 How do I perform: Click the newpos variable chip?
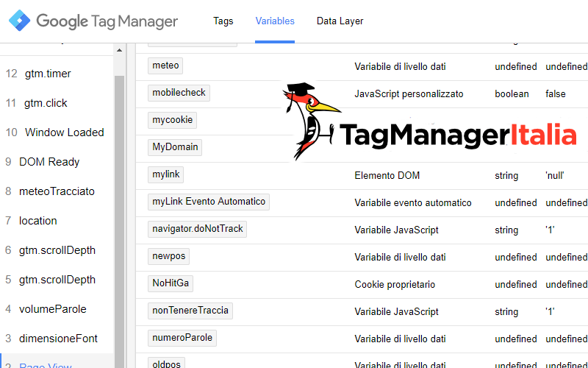(x=169, y=256)
